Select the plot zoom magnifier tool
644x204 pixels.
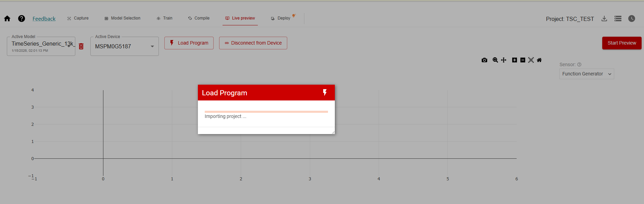[x=495, y=60]
